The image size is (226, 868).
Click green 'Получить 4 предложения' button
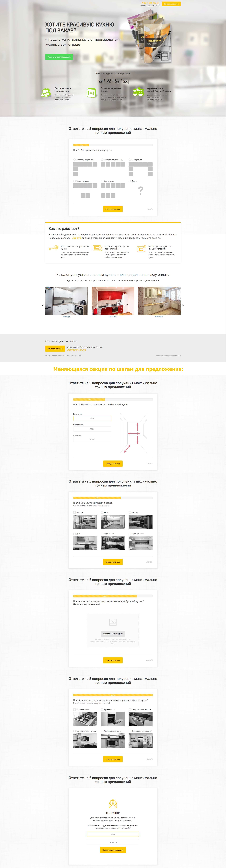[59, 57]
